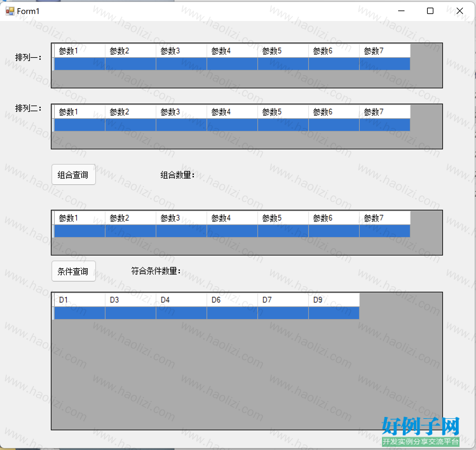Viewport: 476px width, 450px height.
Task: Minimize the Form1 window
Action: point(401,11)
